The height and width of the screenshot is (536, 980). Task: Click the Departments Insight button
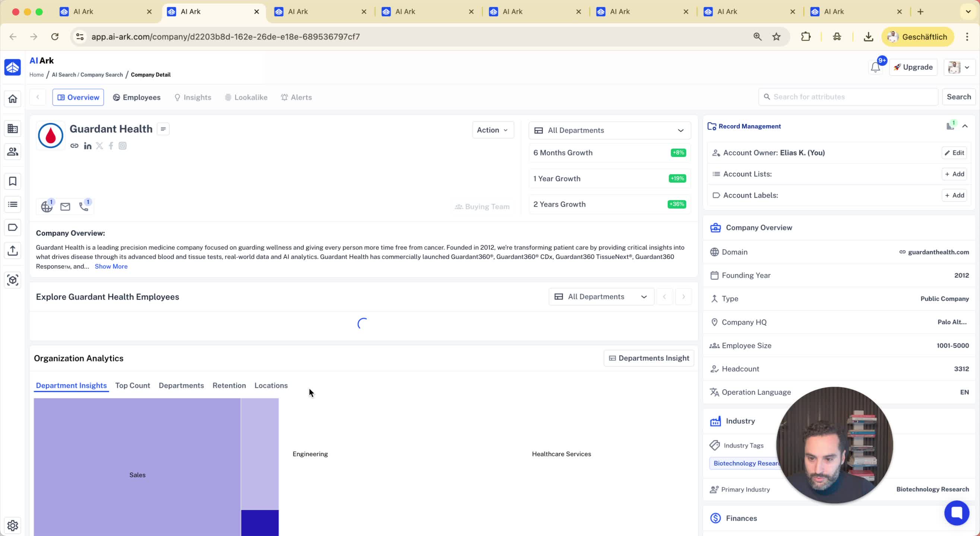(649, 358)
